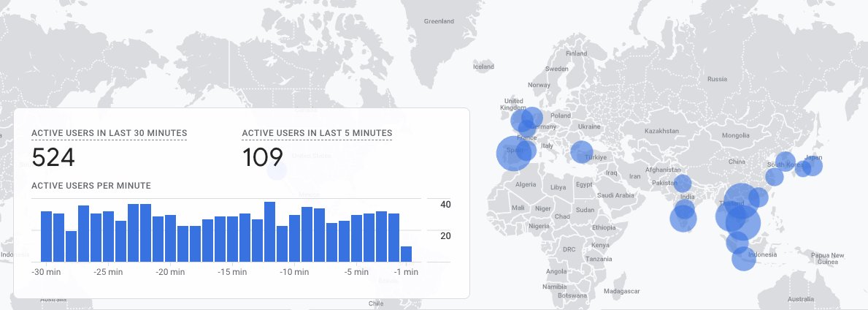
Task: Click the Afghanistan map label
Action: click(x=663, y=170)
